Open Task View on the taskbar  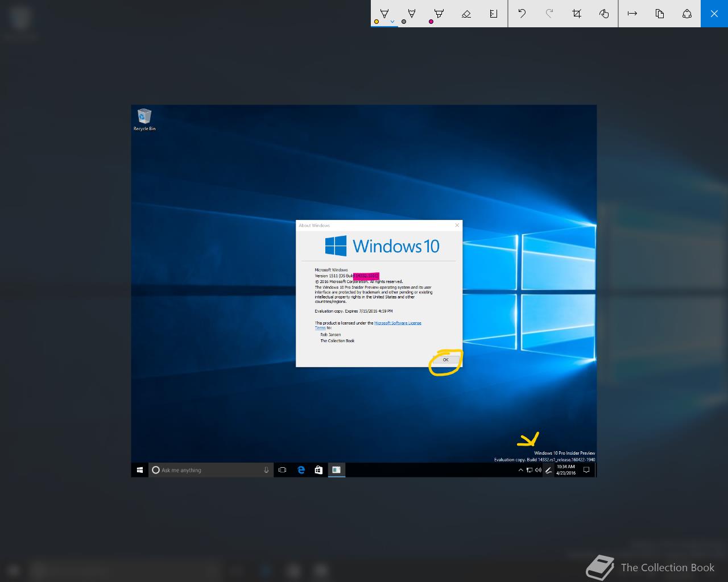coord(282,470)
